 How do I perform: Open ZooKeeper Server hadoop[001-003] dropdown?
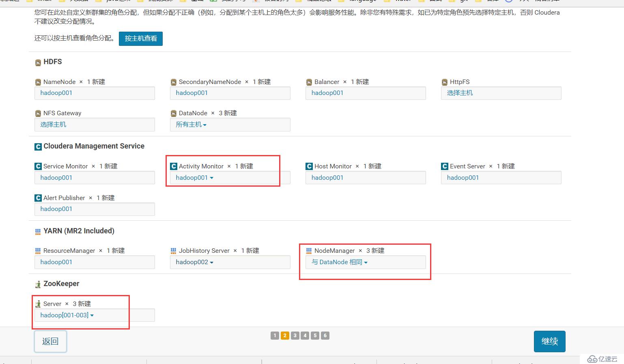pyautogui.click(x=67, y=315)
